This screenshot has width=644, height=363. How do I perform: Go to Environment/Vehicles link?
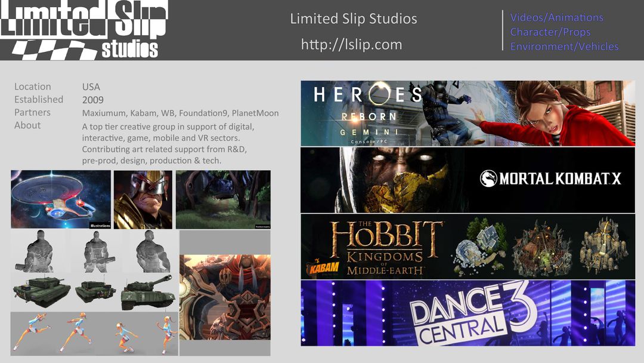click(564, 46)
